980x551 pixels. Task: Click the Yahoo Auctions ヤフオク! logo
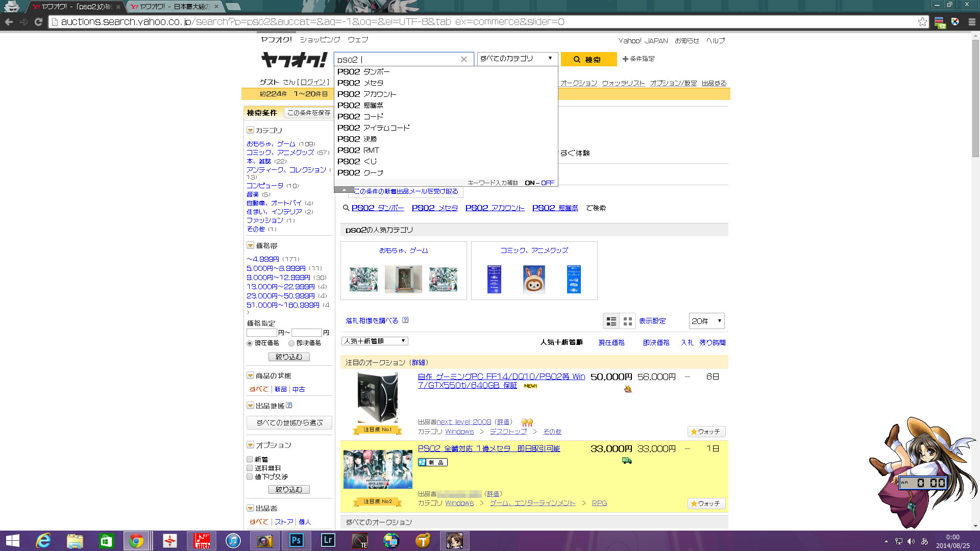pos(294,60)
